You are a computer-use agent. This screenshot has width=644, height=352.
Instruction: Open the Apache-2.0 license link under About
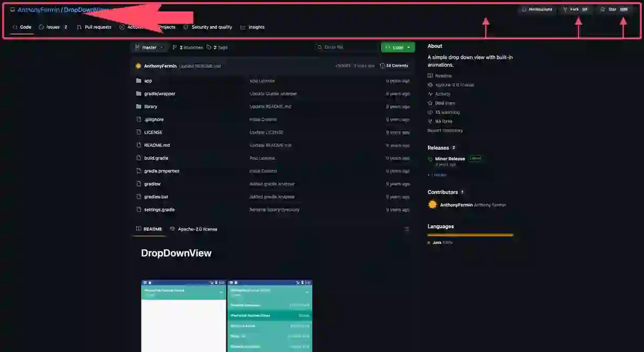(x=451, y=85)
